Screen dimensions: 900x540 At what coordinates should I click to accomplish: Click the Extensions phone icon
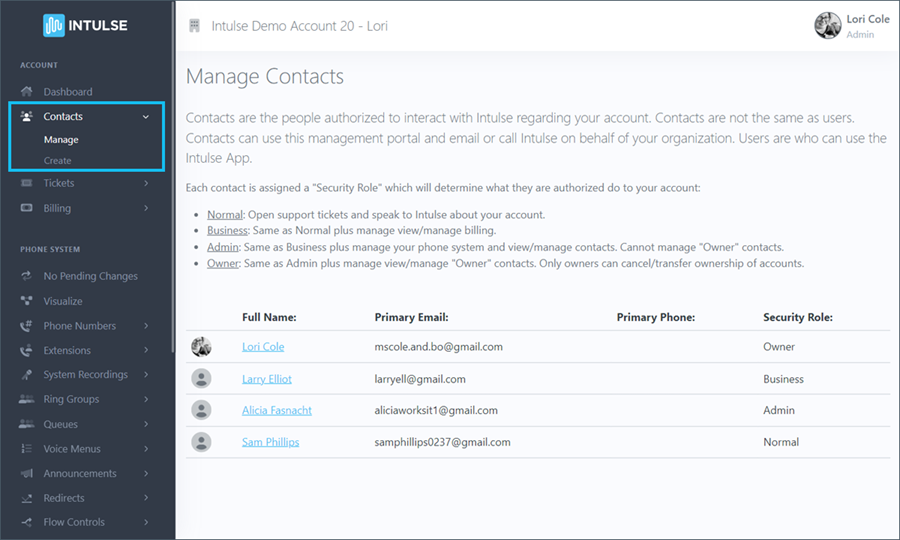tap(26, 349)
